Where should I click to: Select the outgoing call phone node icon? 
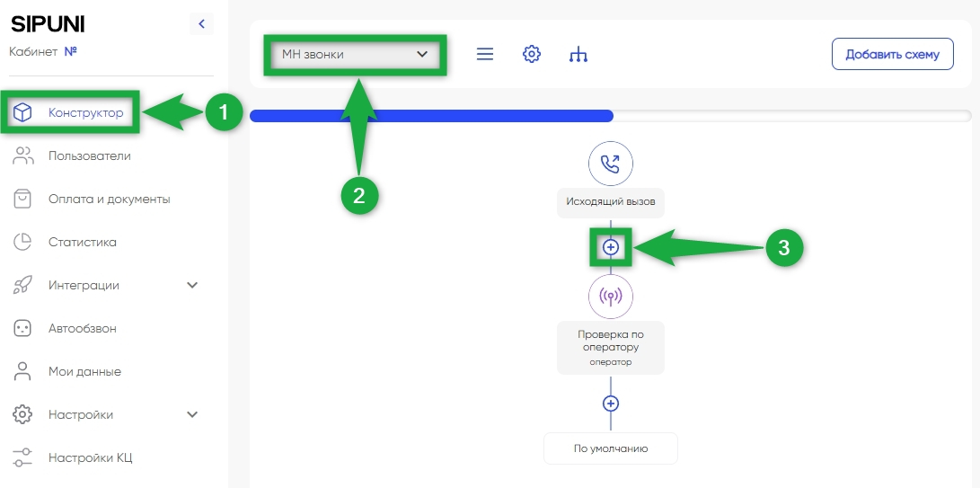coord(611,164)
